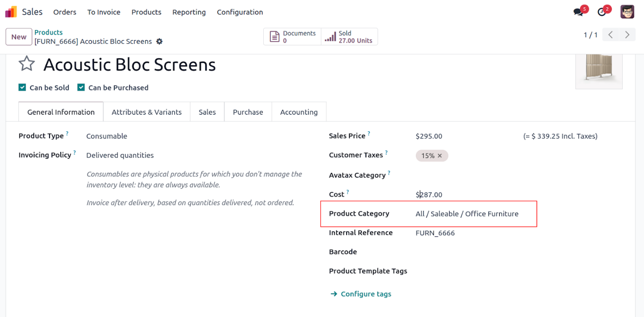Click the user avatar in top bar

(x=627, y=12)
